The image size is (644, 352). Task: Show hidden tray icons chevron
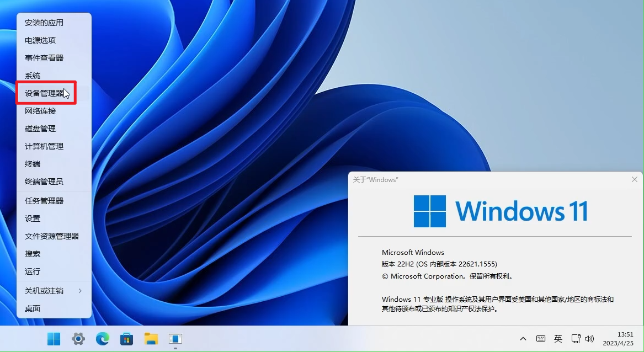click(523, 339)
